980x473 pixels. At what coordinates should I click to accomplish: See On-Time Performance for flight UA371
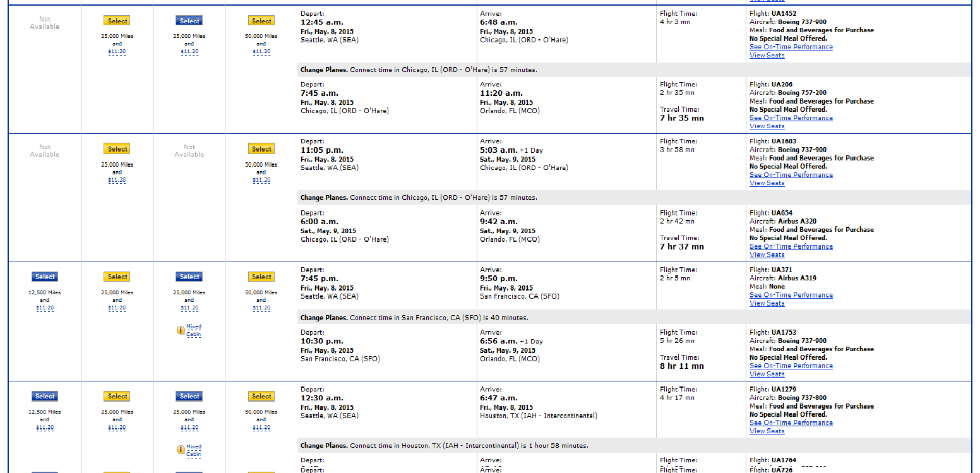pyautogui.click(x=791, y=295)
